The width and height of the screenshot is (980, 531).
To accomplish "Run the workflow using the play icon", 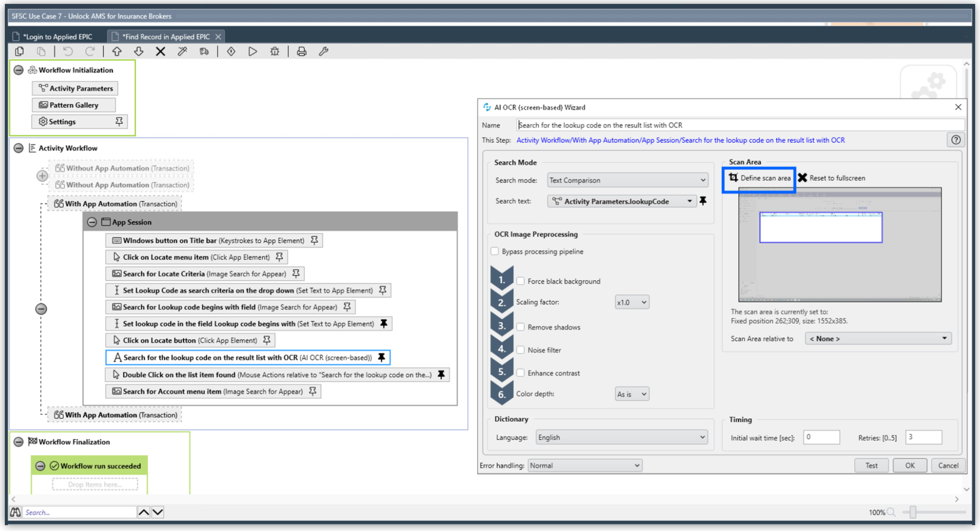I will (x=252, y=51).
